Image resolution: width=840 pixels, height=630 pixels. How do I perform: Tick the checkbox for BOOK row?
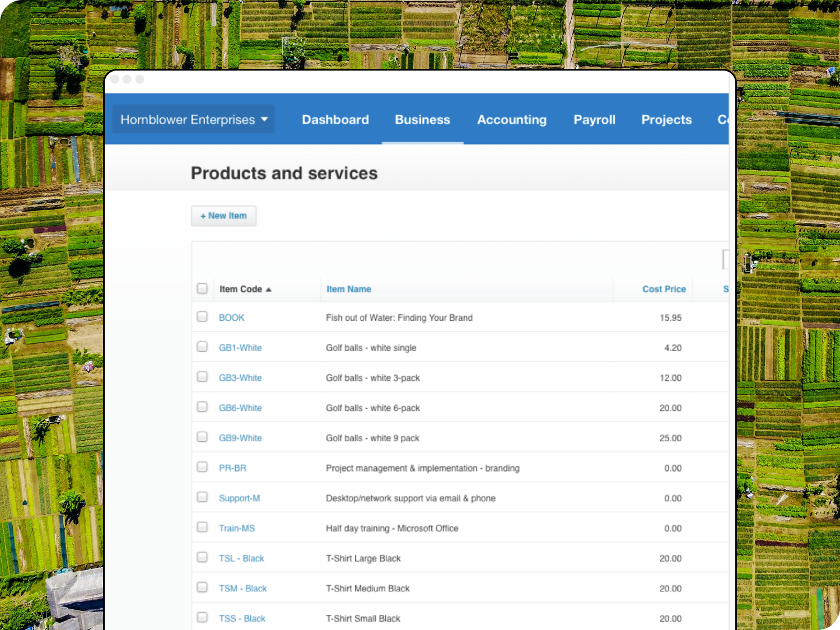[202, 316]
